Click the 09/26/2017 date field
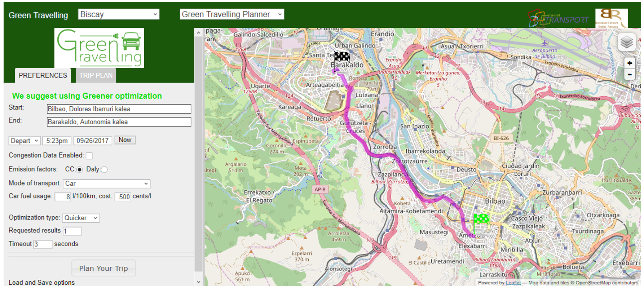 click(x=93, y=141)
